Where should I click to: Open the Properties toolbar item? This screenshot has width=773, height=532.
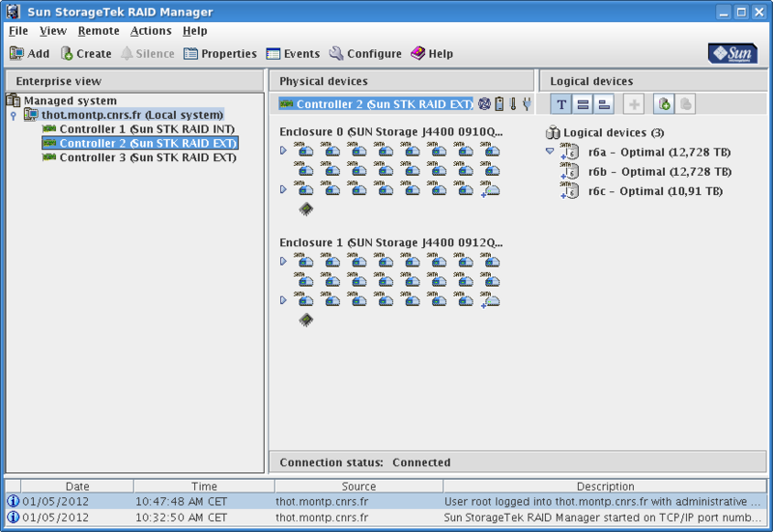click(220, 54)
